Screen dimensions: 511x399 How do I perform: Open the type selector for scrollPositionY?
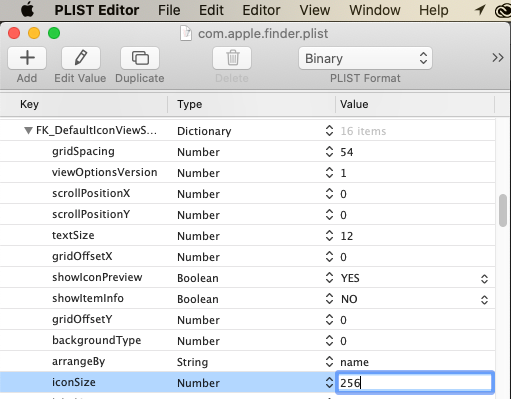point(329,215)
